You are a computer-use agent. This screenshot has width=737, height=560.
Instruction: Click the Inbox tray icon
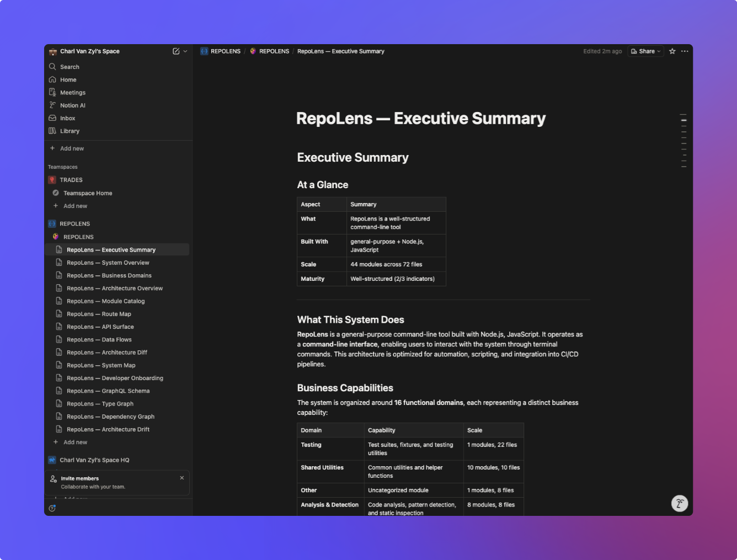(x=52, y=118)
